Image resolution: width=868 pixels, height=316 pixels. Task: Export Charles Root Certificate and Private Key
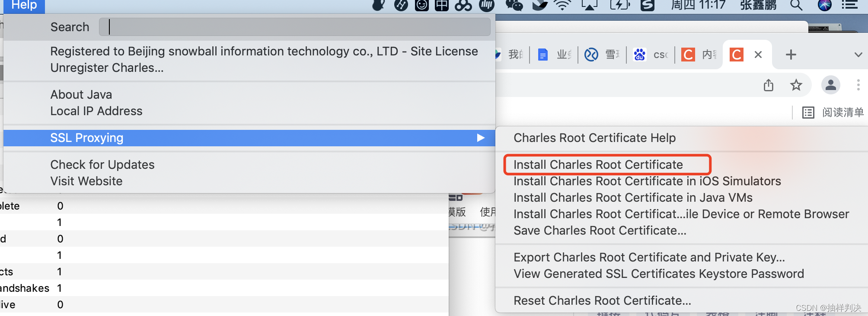tap(649, 258)
